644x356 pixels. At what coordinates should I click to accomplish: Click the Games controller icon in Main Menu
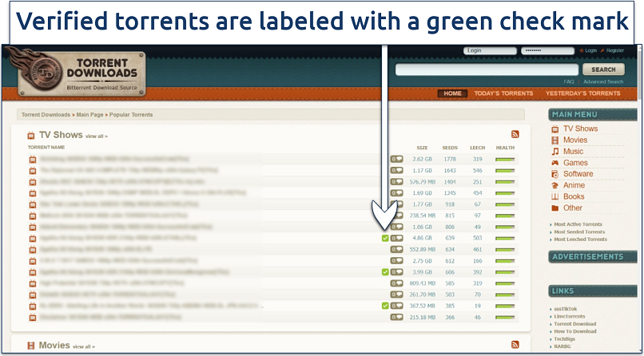tap(555, 163)
